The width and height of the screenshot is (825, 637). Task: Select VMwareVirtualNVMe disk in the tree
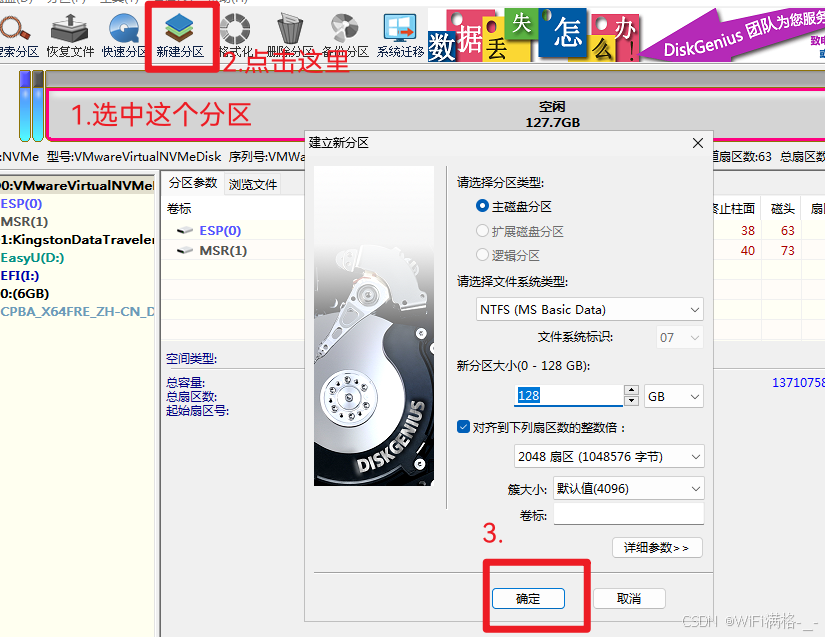(77, 185)
